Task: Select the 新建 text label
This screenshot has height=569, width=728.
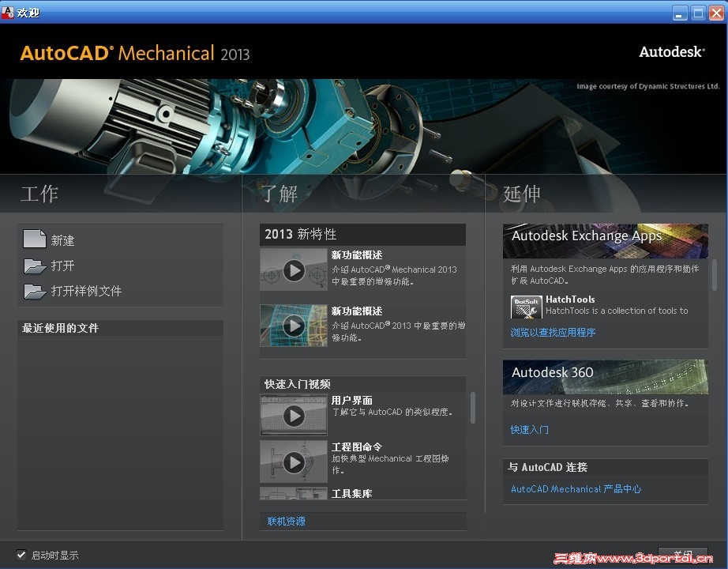Action: (x=62, y=240)
